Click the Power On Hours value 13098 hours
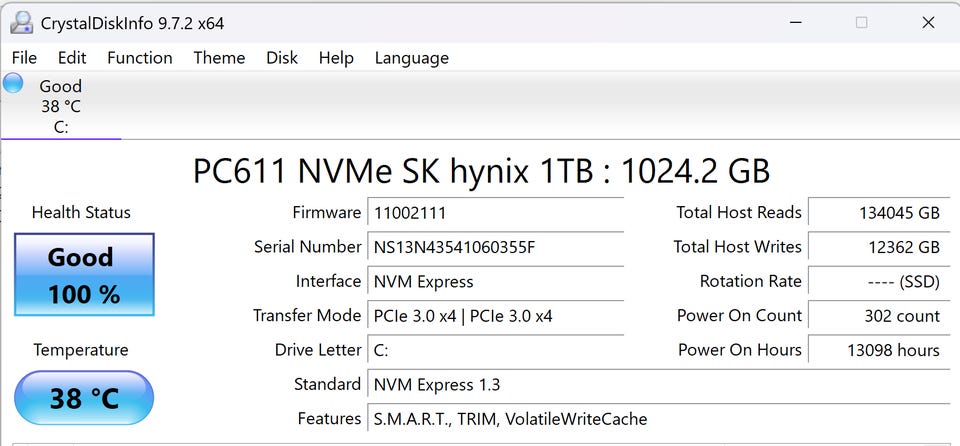 coord(879,350)
